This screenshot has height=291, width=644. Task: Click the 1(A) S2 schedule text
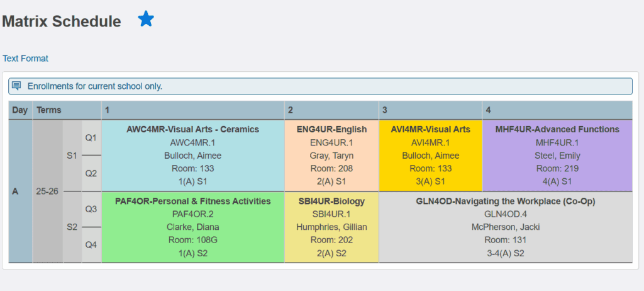tap(192, 254)
